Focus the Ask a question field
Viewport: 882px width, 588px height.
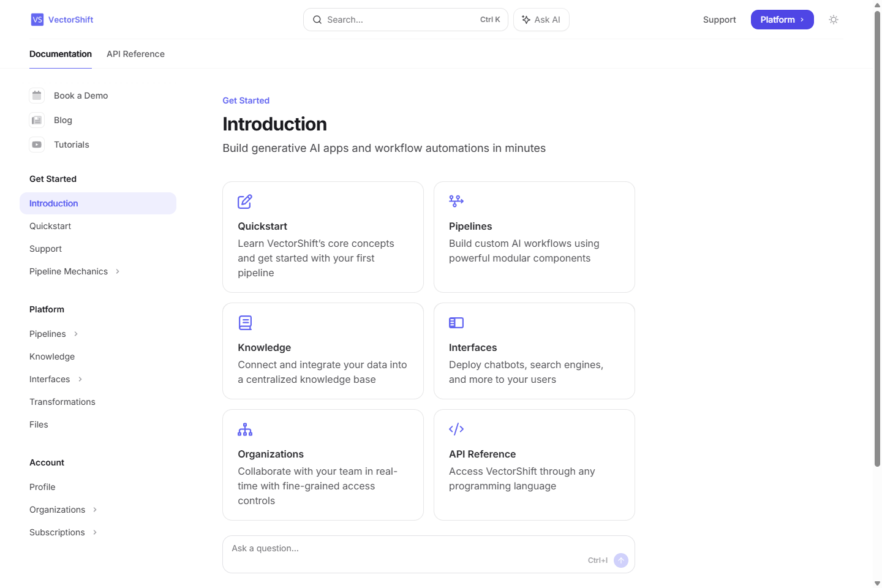pos(428,554)
